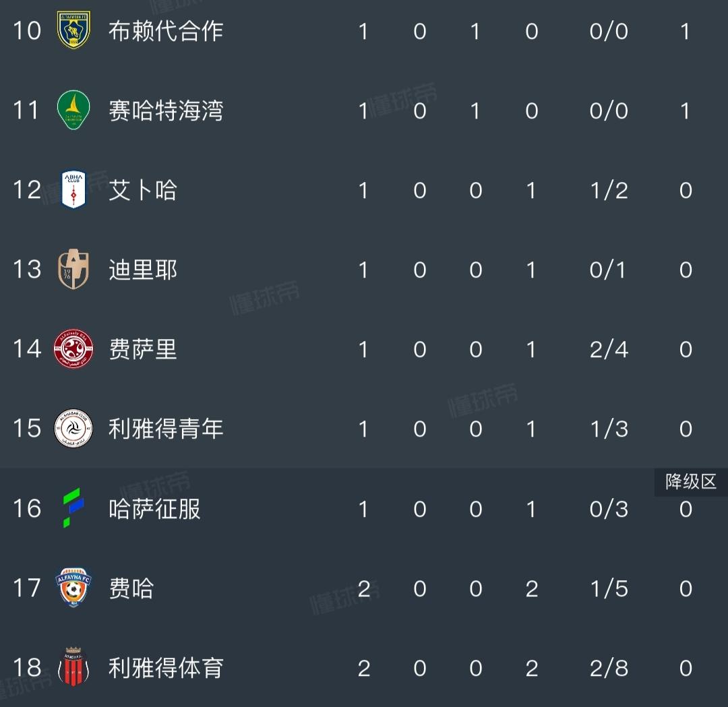Tap the Al Fayha FC badge
This screenshot has width=728, height=707.
(x=73, y=588)
